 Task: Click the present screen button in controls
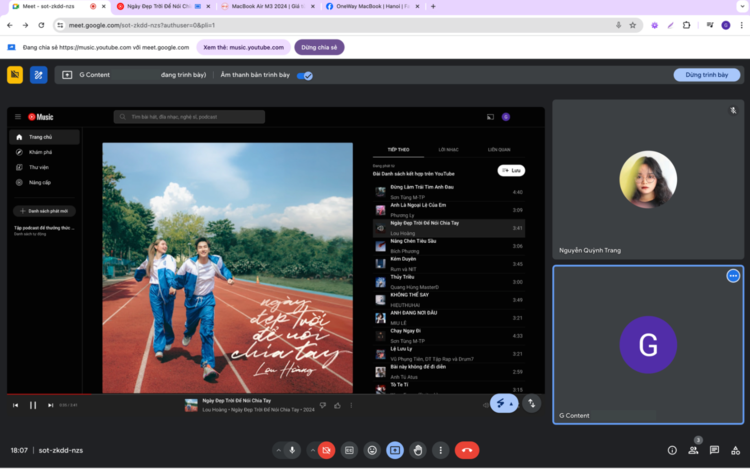click(x=395, y=450)
